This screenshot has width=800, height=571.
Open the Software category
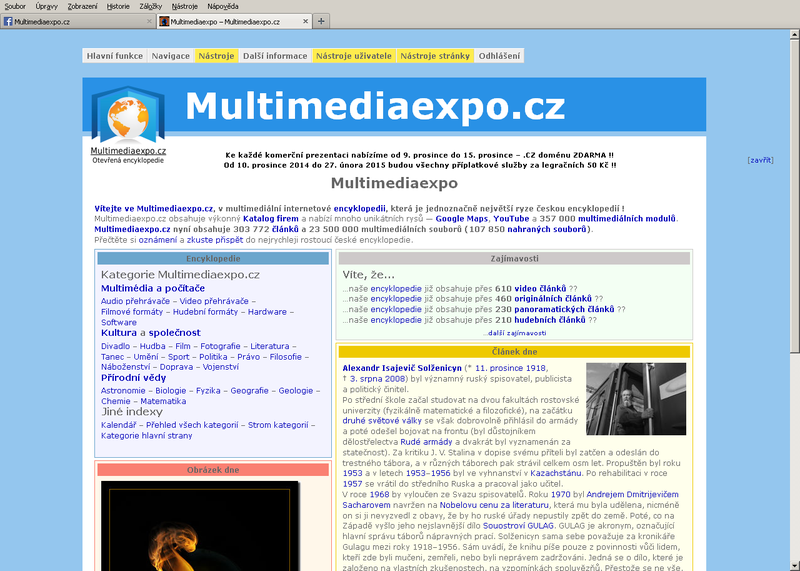tap(118, 322)
